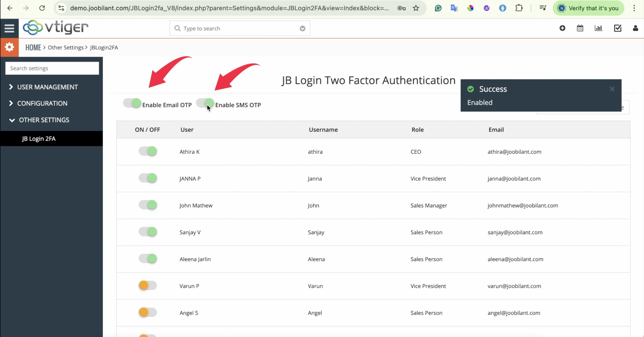Click the orange settings gear icon
The image size is (644, 337).
[x=9, y=47]
